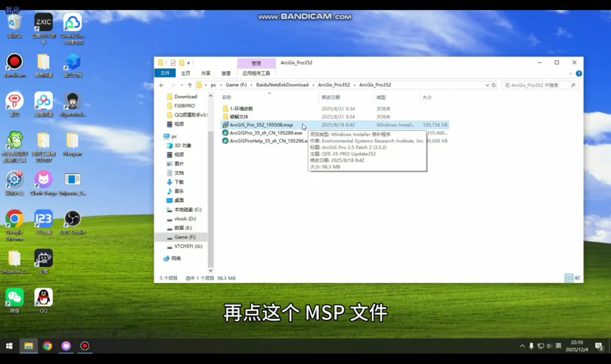Image resolution: width=611 pixels, height=364 pixels.
Task: Click Chrome in the taskbar
Action: pos(47,346)
